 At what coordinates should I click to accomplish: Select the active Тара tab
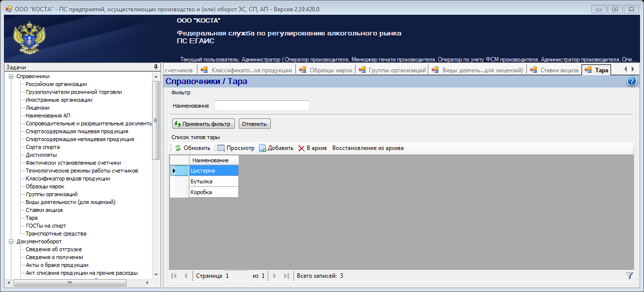coord(597,70)
